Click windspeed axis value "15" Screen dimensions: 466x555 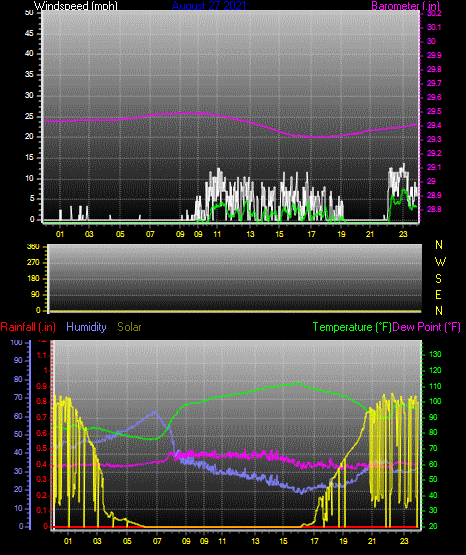pos(29,158)
